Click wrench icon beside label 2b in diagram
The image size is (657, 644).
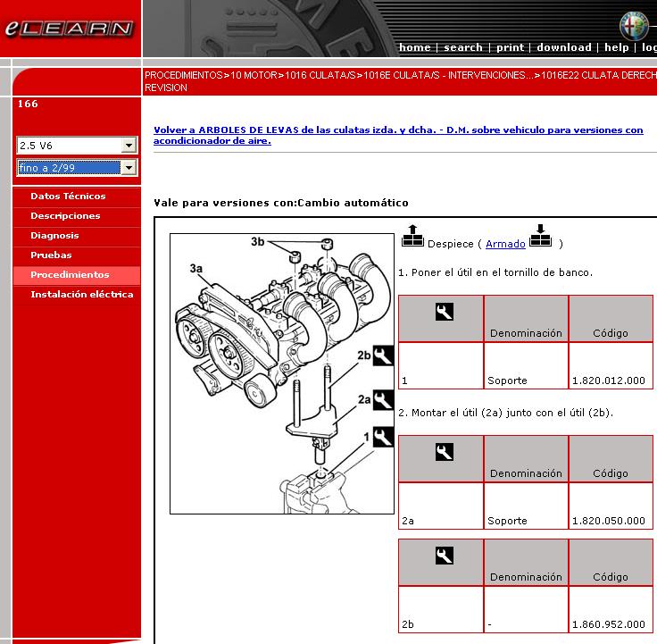pyautogui.click(x=383, y=355)
